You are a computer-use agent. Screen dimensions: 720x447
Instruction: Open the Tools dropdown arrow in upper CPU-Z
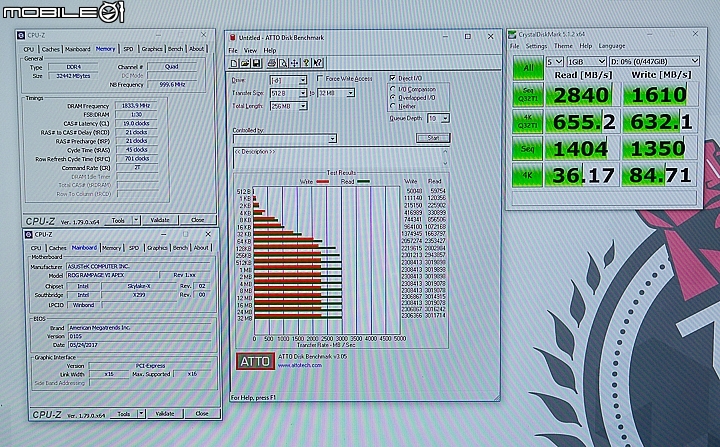[136, 220]
